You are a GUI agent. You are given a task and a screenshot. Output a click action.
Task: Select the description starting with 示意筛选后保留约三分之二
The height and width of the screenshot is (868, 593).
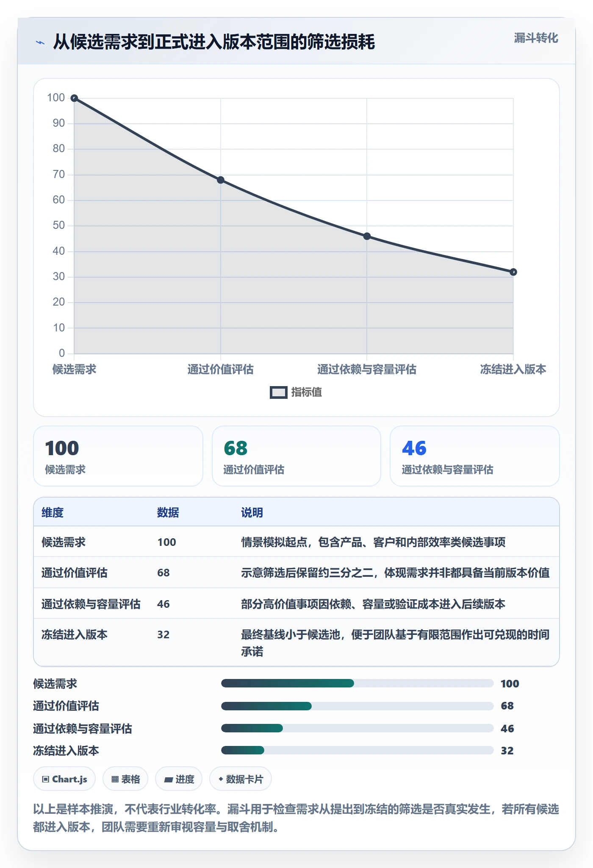(395, 573)
